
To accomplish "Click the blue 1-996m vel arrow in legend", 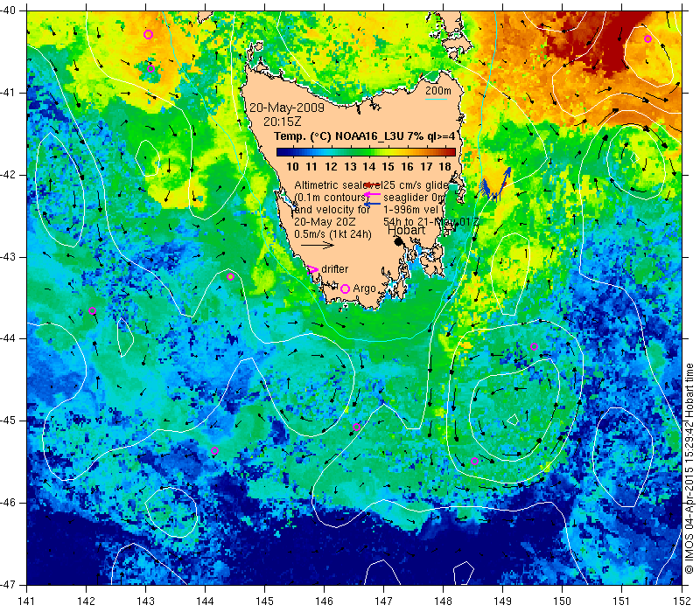I will (x=373, y=204).
